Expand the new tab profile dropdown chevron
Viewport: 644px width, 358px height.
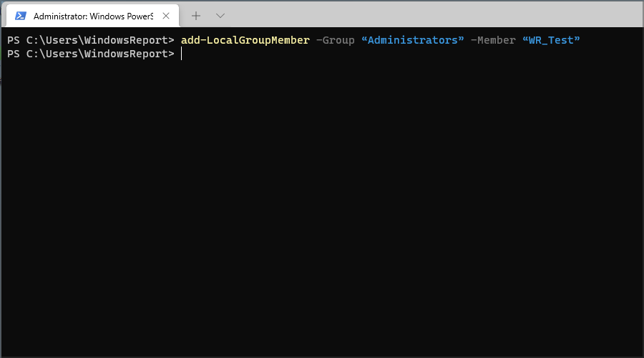pyautogui.click(x=220, y=16)
